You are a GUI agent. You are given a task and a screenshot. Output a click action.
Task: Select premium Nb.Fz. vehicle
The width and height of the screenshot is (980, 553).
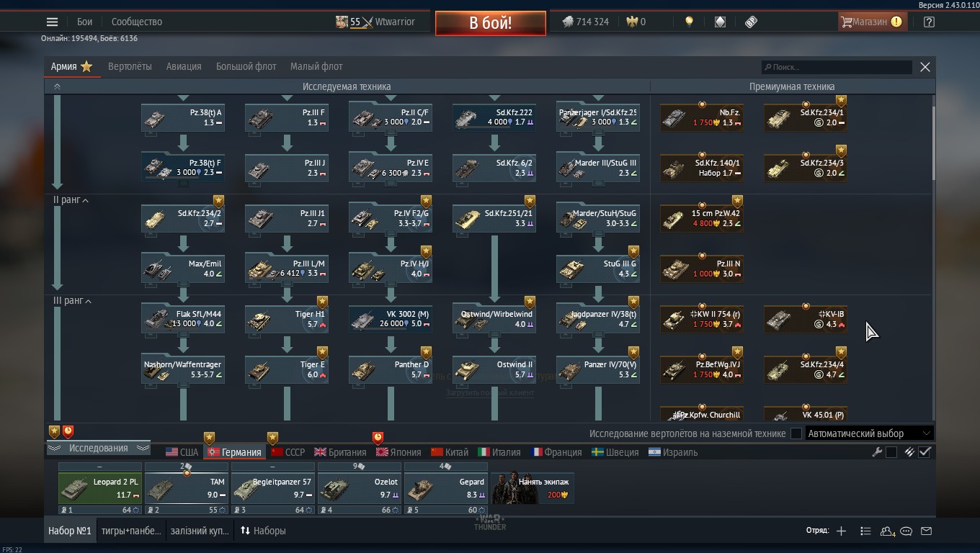tap(702, 117)
